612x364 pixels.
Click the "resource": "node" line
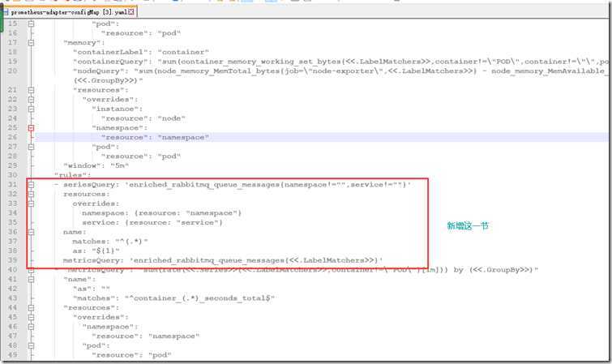tap(143, 118)
